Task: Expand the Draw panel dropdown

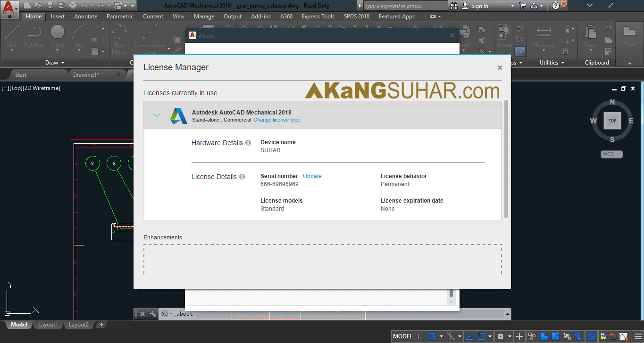Action: tap(55, 63)
